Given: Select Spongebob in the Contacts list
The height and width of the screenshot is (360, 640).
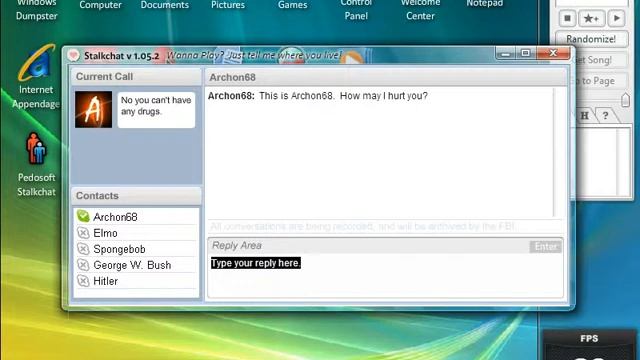Looking at the screenshot, I should 136,249.
